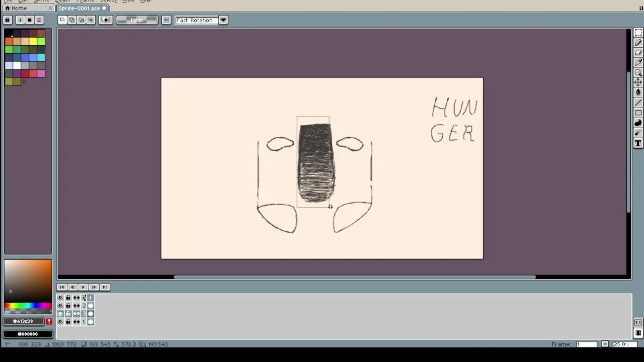This screenshot has height=362, width=644.
Task: Go to first frame
Action: point(62,287)
